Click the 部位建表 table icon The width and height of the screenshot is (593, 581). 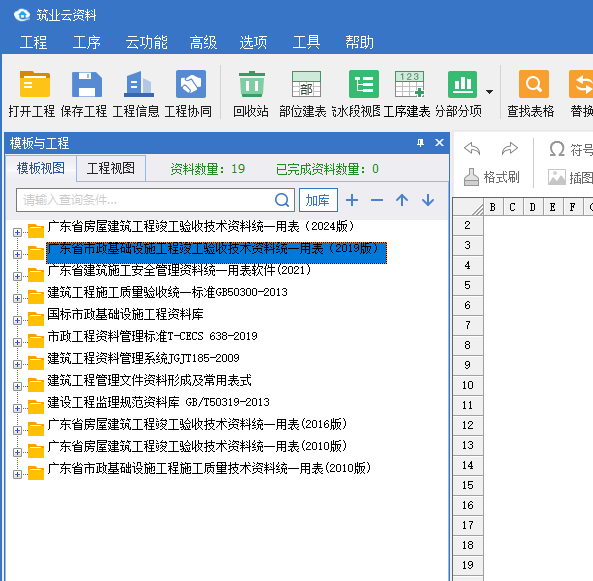tap(306, 84)
